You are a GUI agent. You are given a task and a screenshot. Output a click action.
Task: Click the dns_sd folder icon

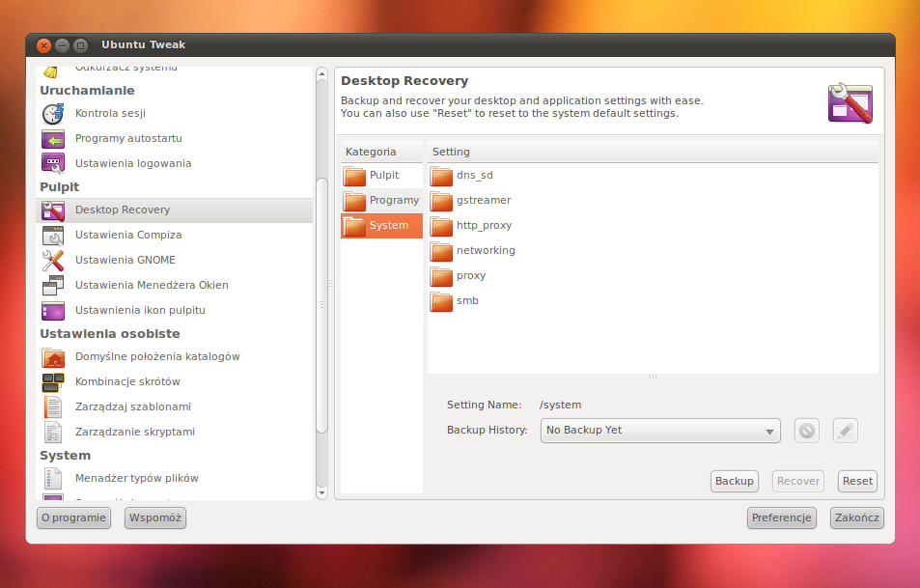click(441, 176)
